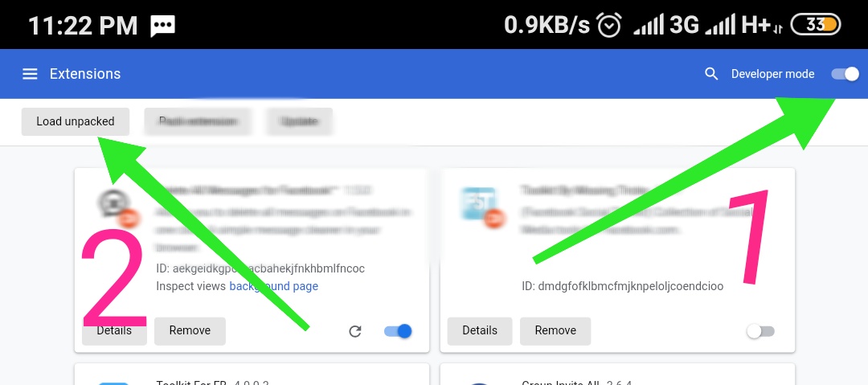868x385 pixels.
Task: Tap the battery indicator showing 33
Action: [816, 25]
